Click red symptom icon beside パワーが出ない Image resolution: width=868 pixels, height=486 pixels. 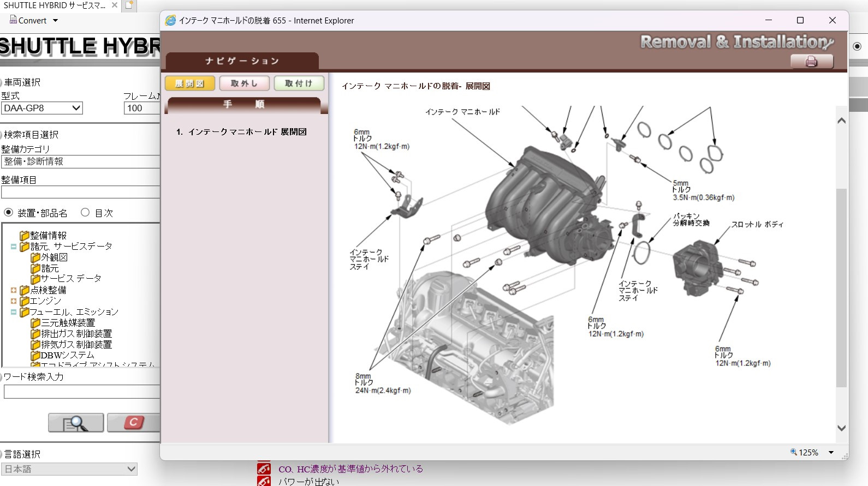click(x=264, y=482)
